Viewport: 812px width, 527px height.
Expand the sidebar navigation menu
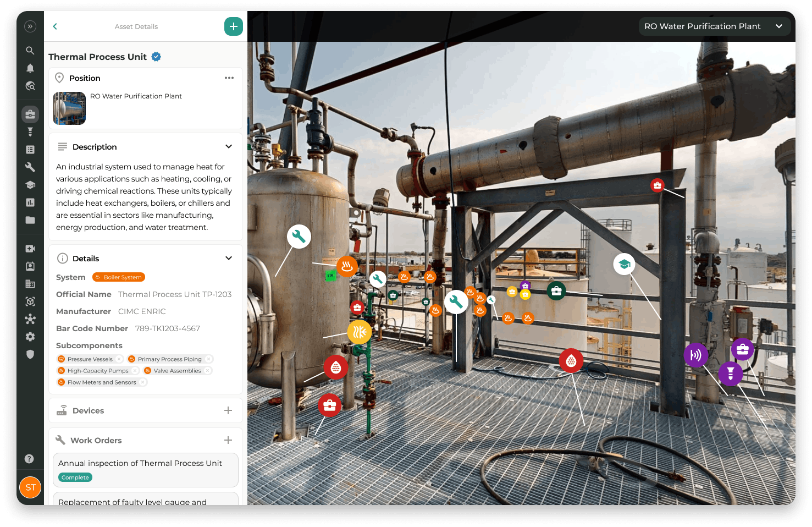(x=30, y=26)
